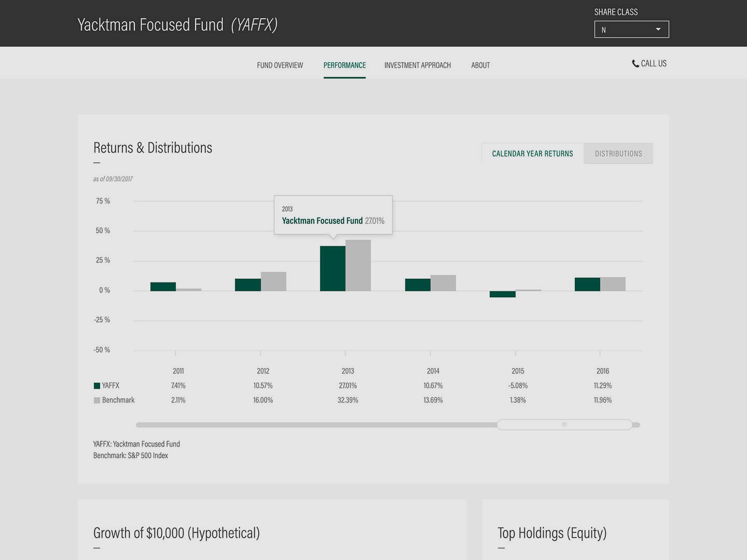Click the 2013 gray Benchmark bar
Screen dimensions: 747x560
pyautogui.click(x=358, y=265)
